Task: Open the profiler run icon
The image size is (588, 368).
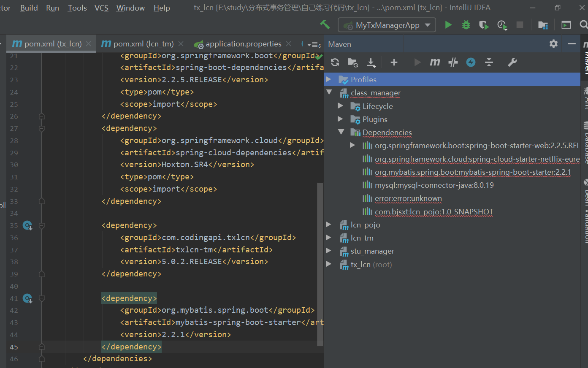Action: point(502,25)
